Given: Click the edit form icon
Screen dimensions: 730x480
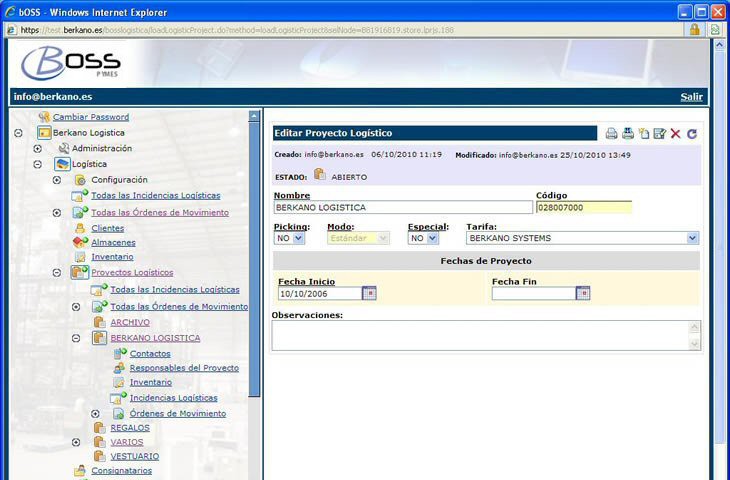Looking at the screenshot, I should pyautogui.click(x=659, y=134).
